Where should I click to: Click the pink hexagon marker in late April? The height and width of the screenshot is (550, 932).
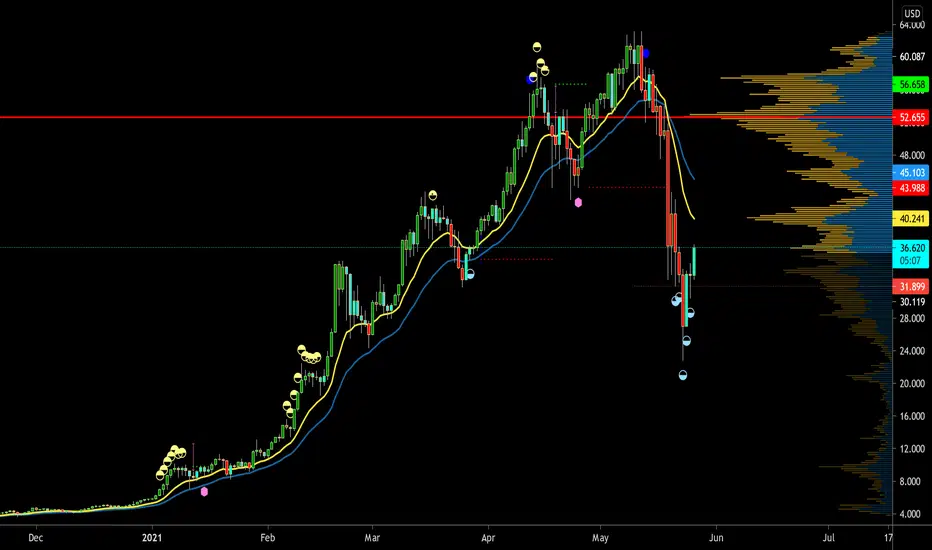(x=578, y=203)
